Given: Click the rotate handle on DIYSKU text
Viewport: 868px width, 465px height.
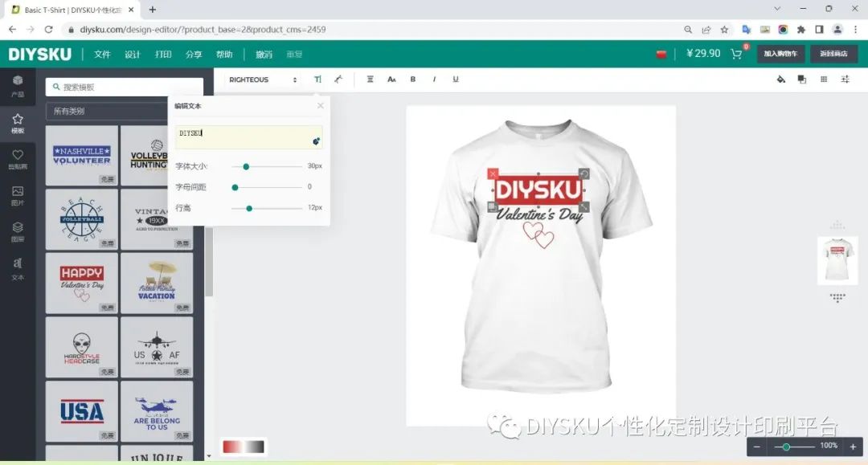Looking at the screenshot, I should [x=583, y=173].
